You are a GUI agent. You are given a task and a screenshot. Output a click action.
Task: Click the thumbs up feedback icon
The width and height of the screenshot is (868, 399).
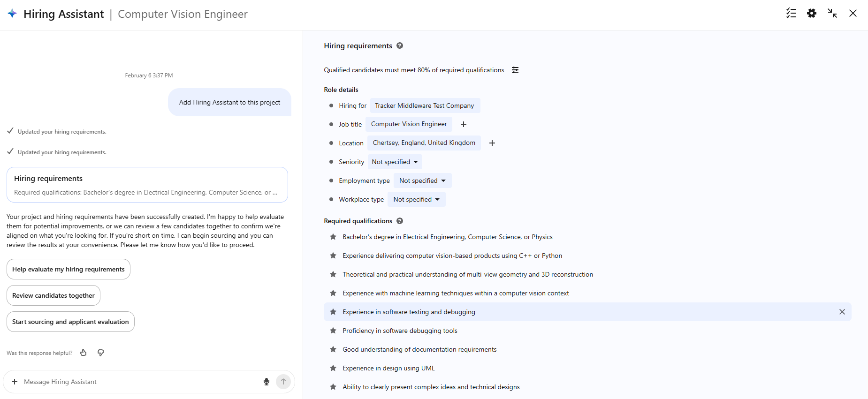(84, 353)
